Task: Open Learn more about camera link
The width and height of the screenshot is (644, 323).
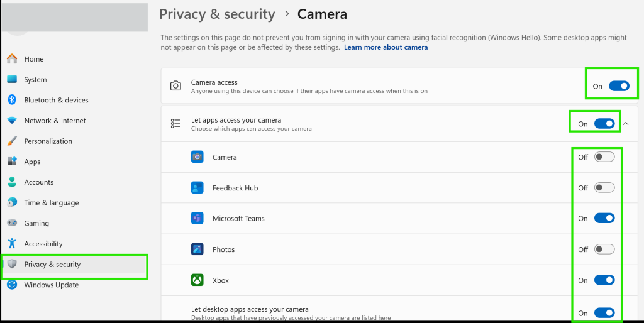Action: click(386, 47)
